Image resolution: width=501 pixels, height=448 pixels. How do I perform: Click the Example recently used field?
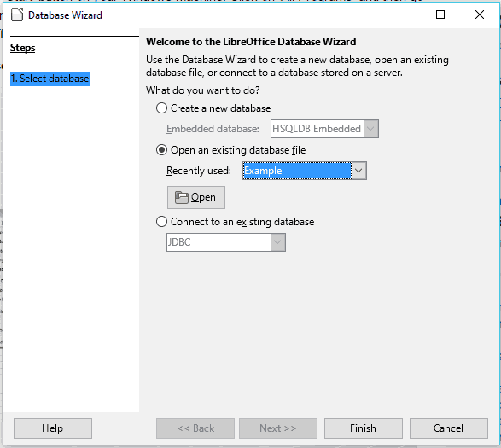(x=297, y=171)
